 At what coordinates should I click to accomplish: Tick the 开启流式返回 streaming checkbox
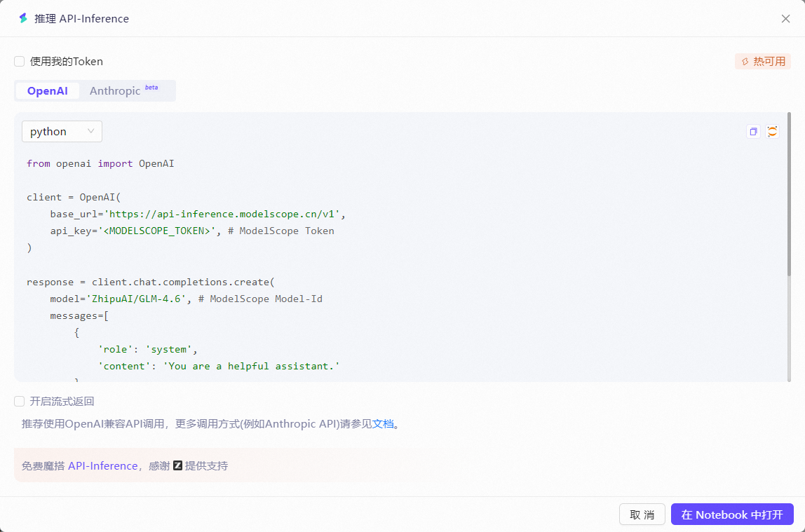20,402
